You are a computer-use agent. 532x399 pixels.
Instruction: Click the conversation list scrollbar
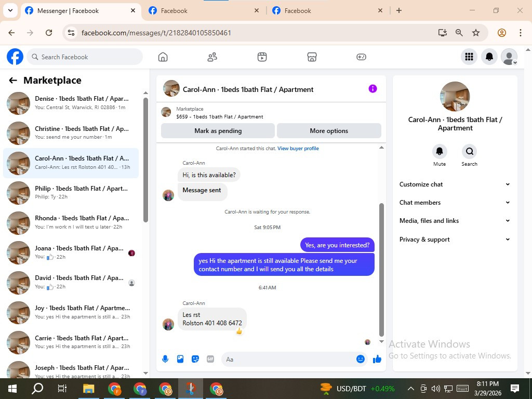tap(145, 160)
